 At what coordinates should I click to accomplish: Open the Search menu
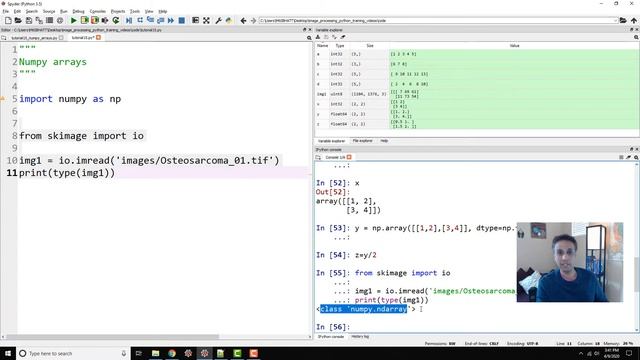31,11
